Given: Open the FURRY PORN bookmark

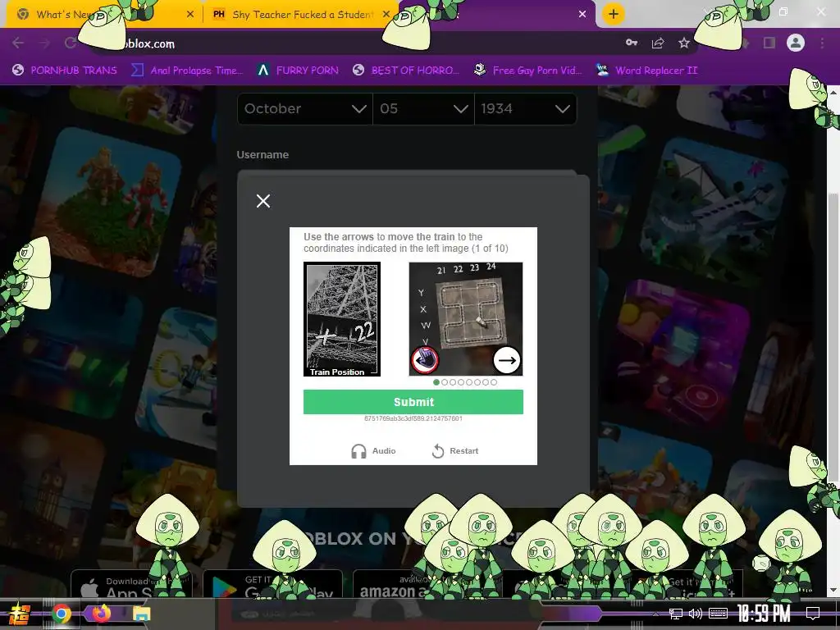Looking at the screenshot, I should tap(298, 71).
